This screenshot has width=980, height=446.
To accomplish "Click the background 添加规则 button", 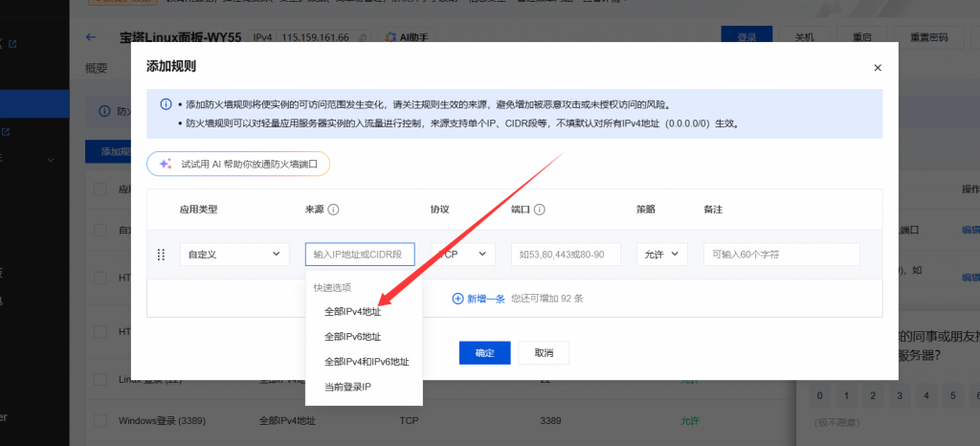I will click(107, 151).
